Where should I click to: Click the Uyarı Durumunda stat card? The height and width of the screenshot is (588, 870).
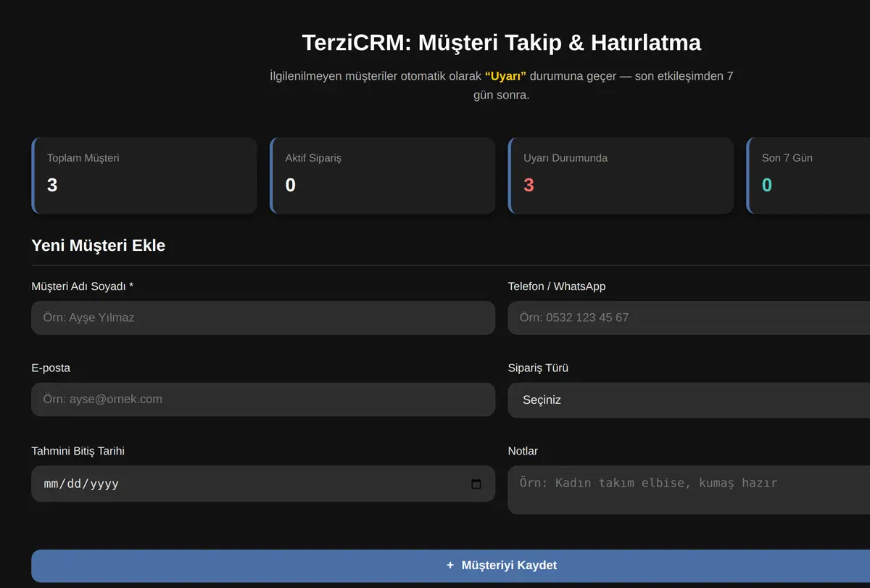click(x=621, y=175)
